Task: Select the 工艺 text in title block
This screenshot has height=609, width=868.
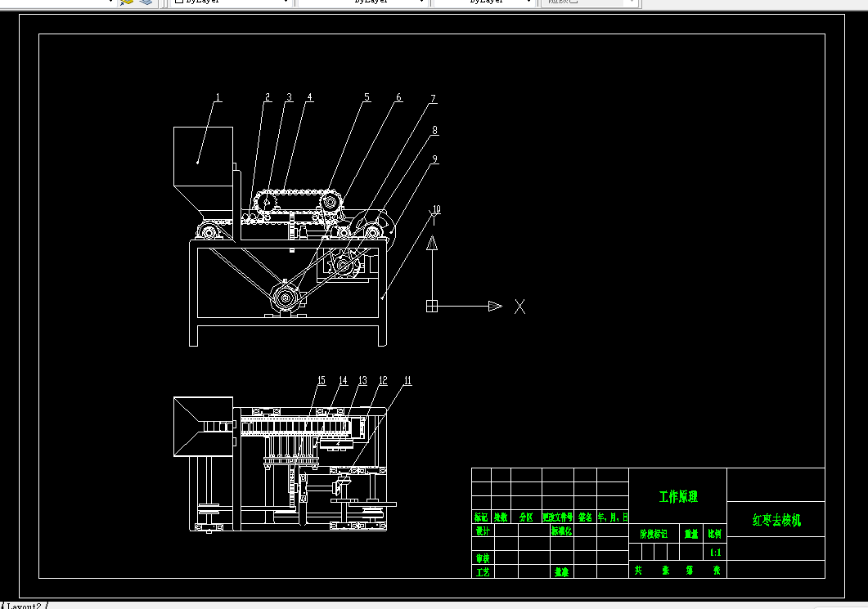Action: coord(483,572)
